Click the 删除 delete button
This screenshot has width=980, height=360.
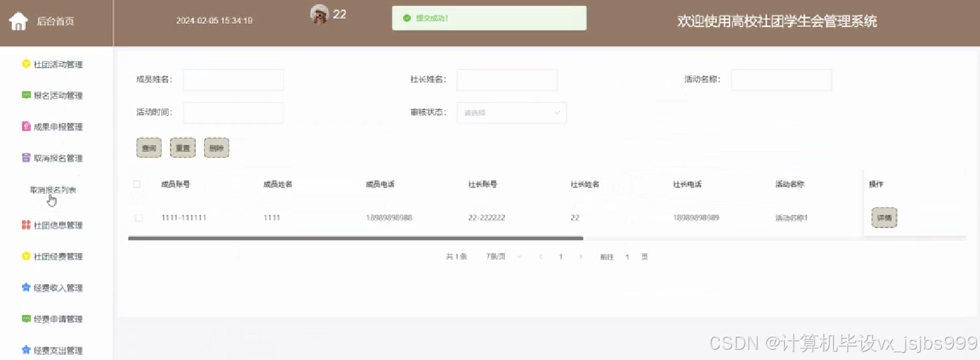point(216,148)
